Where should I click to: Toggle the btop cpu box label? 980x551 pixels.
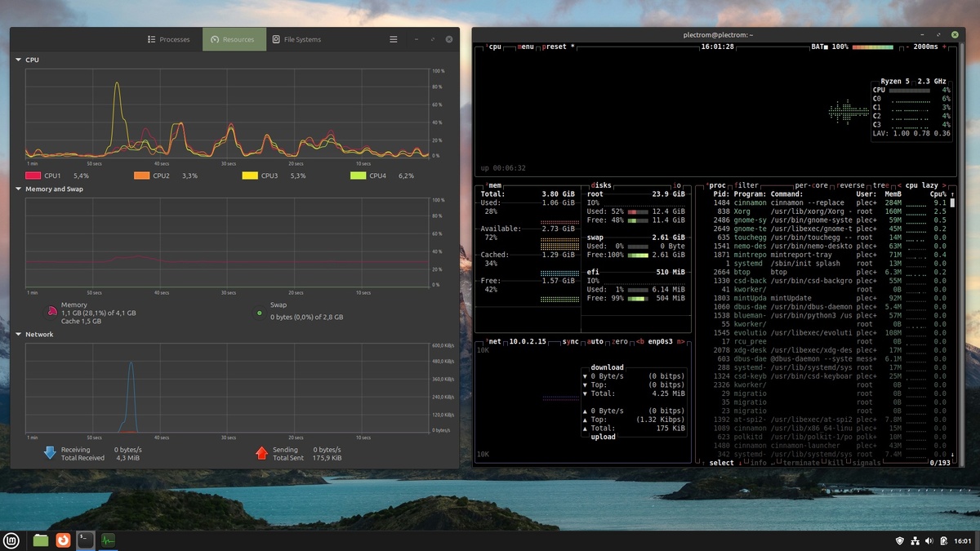[494, 47]
